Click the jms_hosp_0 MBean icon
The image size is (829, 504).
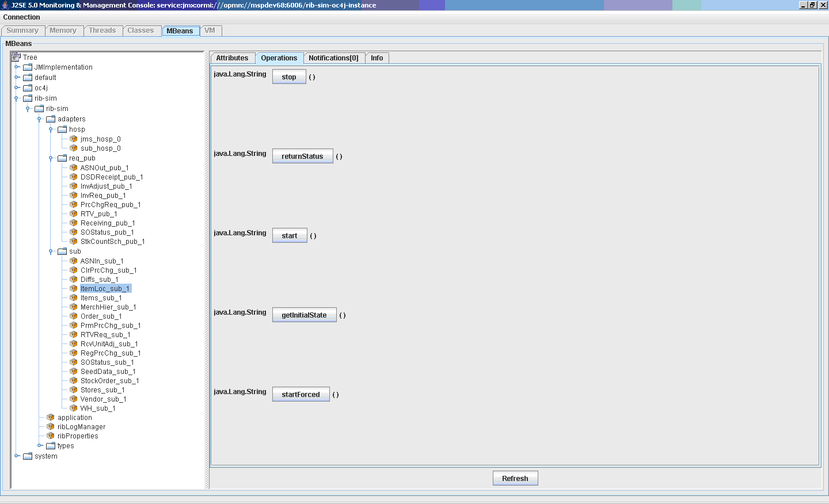(74, 139)
